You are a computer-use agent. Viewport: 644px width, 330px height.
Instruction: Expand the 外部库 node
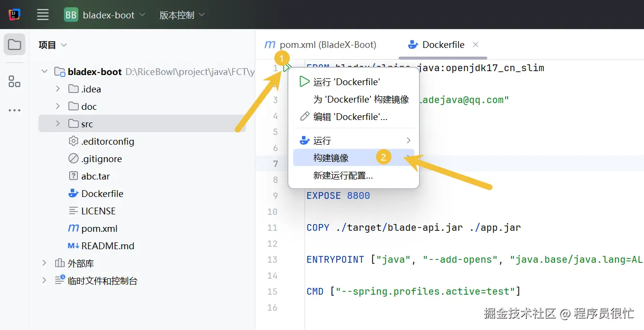click(45, 263)
